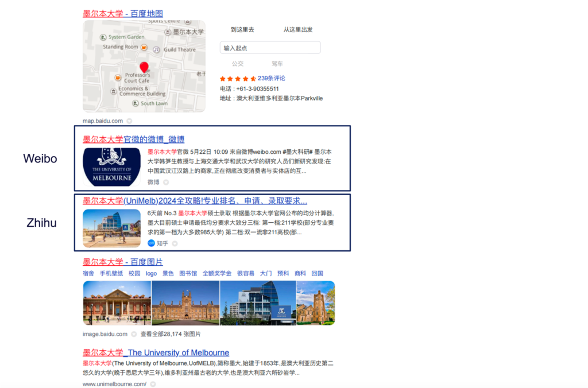Select the 图书馆 image filter tag
The width and height of the screenshot is (588, 388).
pyautogui.click(x=188, y=273)
